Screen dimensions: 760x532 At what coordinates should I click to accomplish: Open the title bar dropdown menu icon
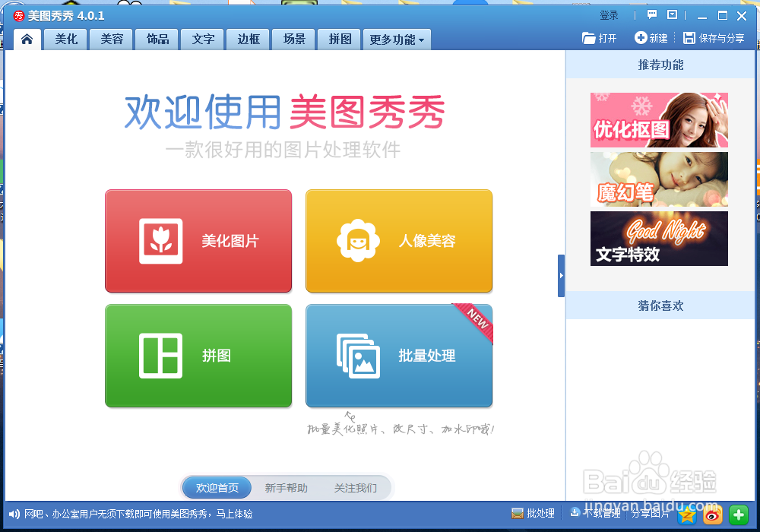(x=672, y=15)
